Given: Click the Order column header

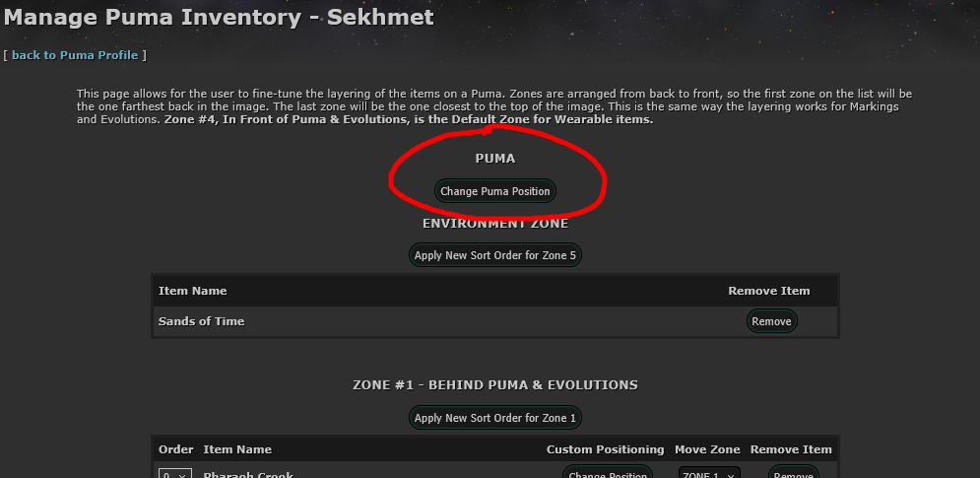Looking at the screenshot, I should 176,449.
